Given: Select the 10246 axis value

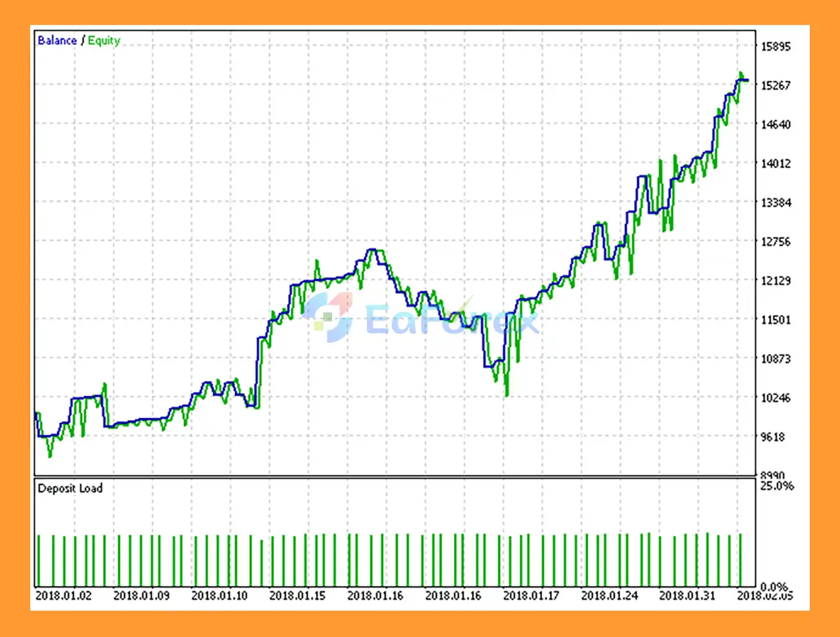Looking at the screenshot, I should pyautogui.click(x=775, y=398).
